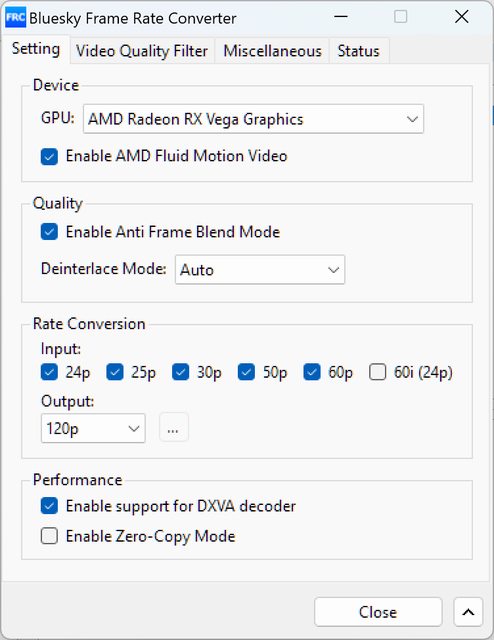Open the ellipsis output options button
494x640 pixels.
[174, 427]
